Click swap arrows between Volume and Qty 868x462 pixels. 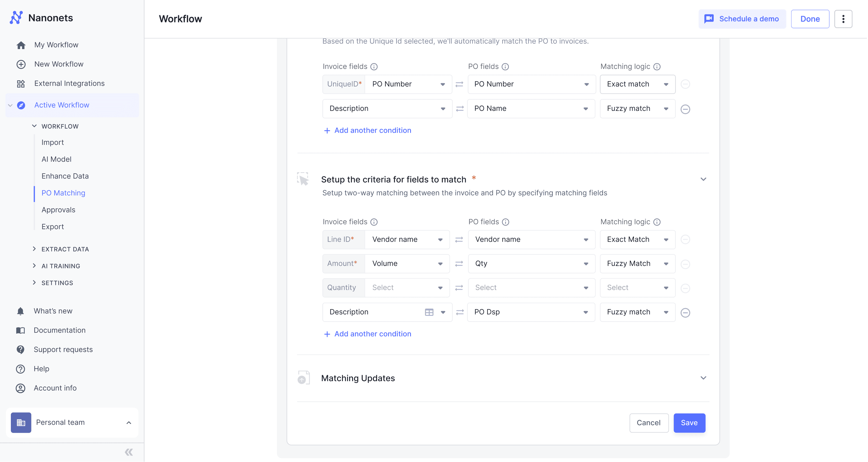[x=459, y=263]
